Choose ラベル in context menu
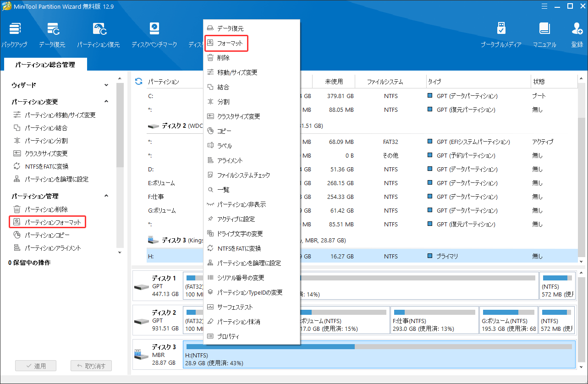 (252, 146)
